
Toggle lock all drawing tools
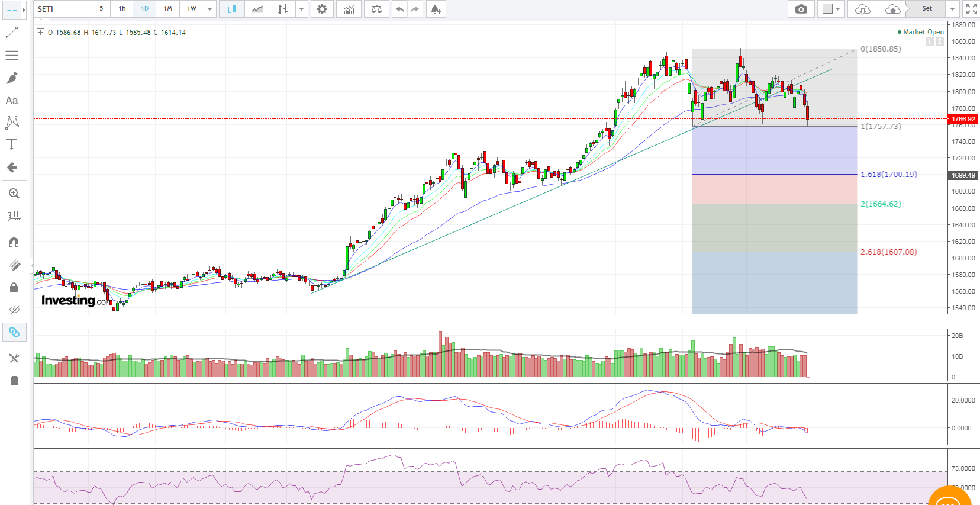click(14, 288)
